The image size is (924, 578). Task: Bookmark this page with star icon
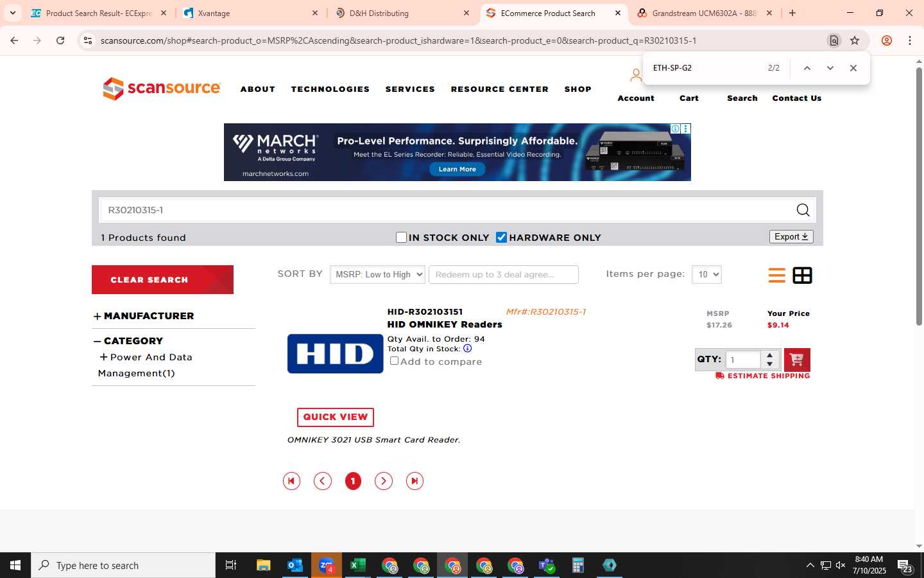[x=855, y=40]
